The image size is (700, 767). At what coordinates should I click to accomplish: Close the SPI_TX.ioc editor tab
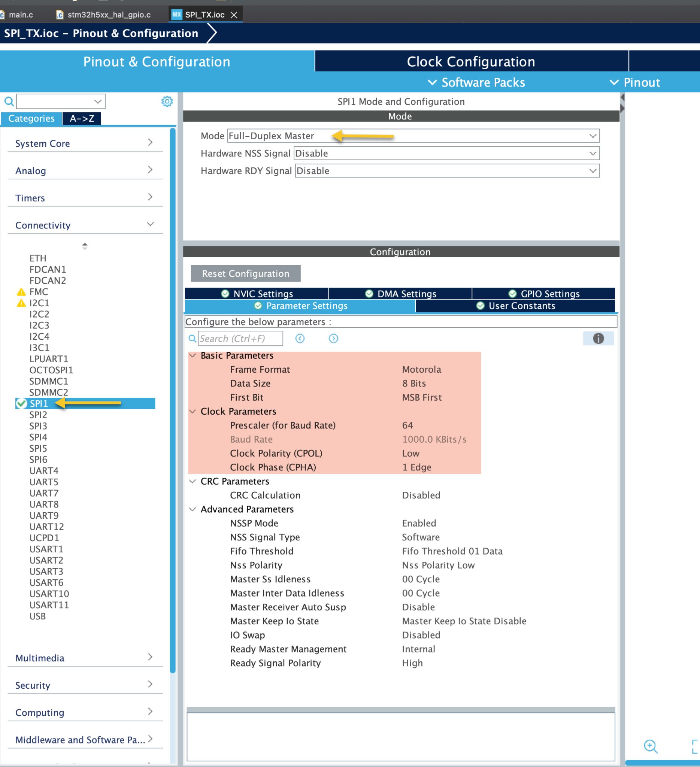[x=234, y=15]
